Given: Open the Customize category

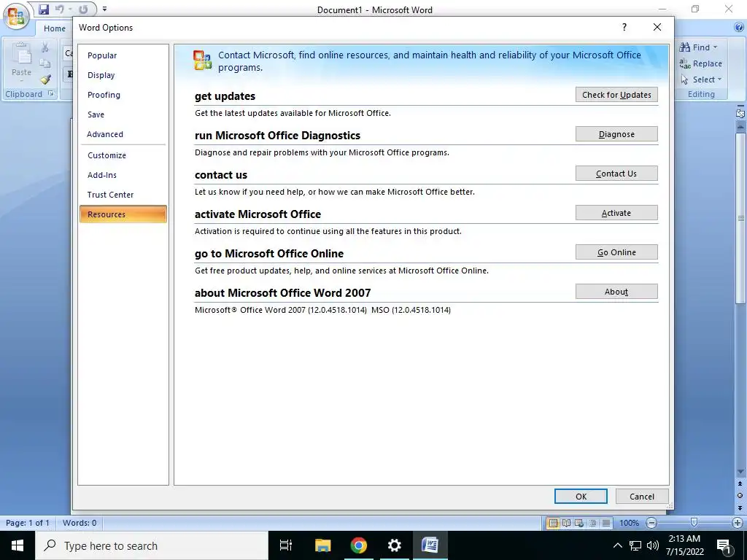Looking at the screenshot, I should point(123,155).
